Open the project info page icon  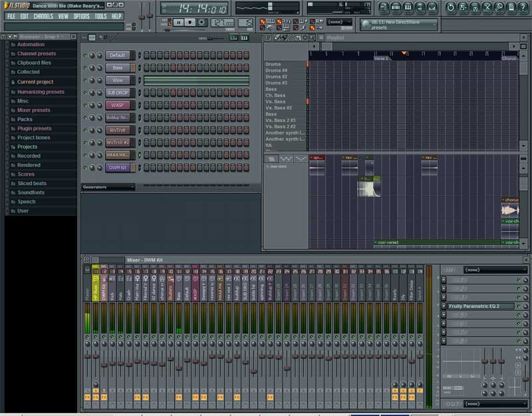511,7
